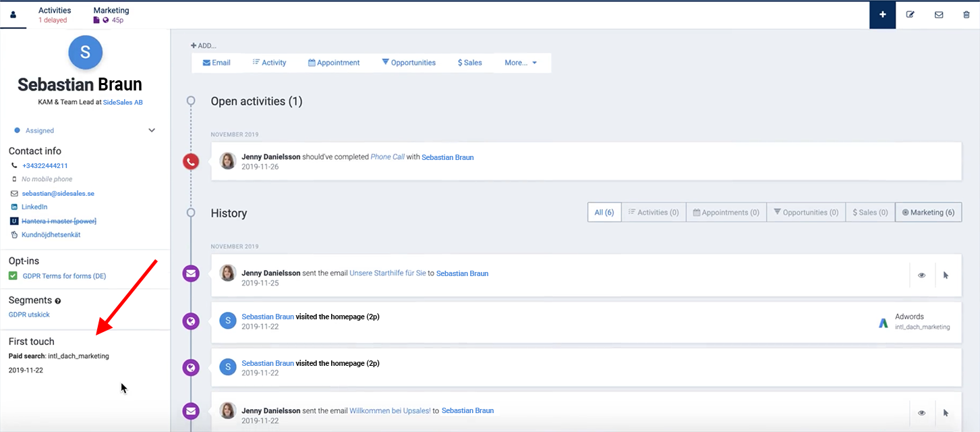Click eye icon on Willkommen bei Upsales row
Viewport: 980px width, 432px height.
[x=922, y=412]
